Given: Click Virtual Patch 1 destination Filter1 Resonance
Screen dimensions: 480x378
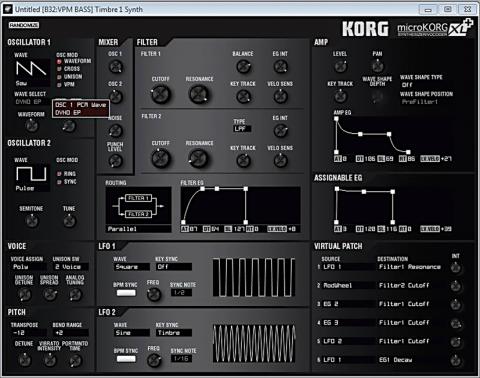Looking at the screenshot, I should [410, 267].
